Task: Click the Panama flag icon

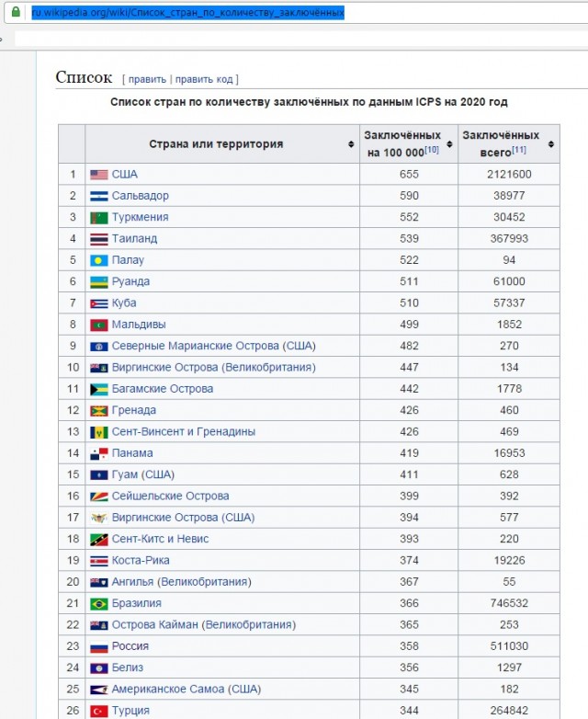Action: [99, 454]
